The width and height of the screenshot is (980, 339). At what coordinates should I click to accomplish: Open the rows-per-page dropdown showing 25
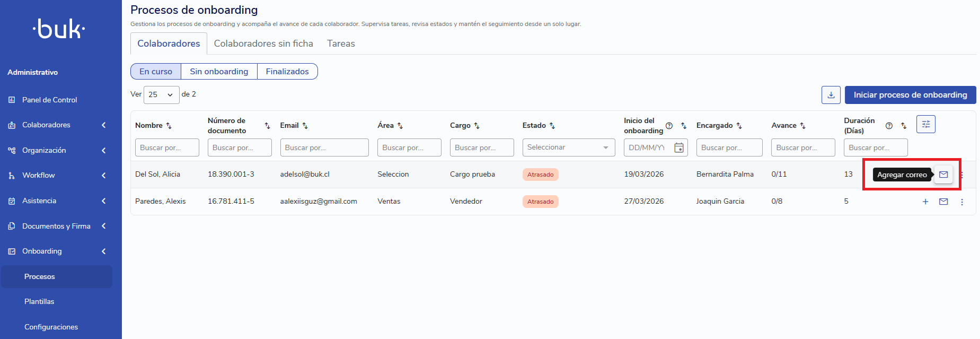(161, 95)
